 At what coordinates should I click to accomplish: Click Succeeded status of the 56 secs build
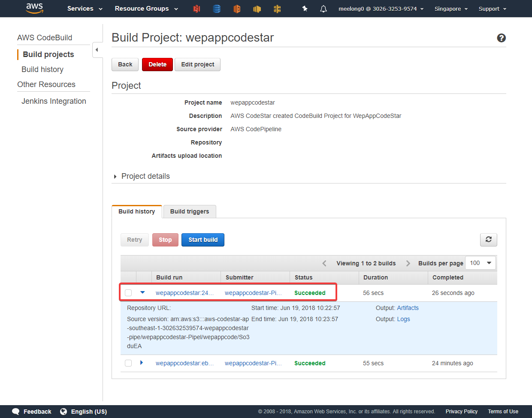click(310, 293)
